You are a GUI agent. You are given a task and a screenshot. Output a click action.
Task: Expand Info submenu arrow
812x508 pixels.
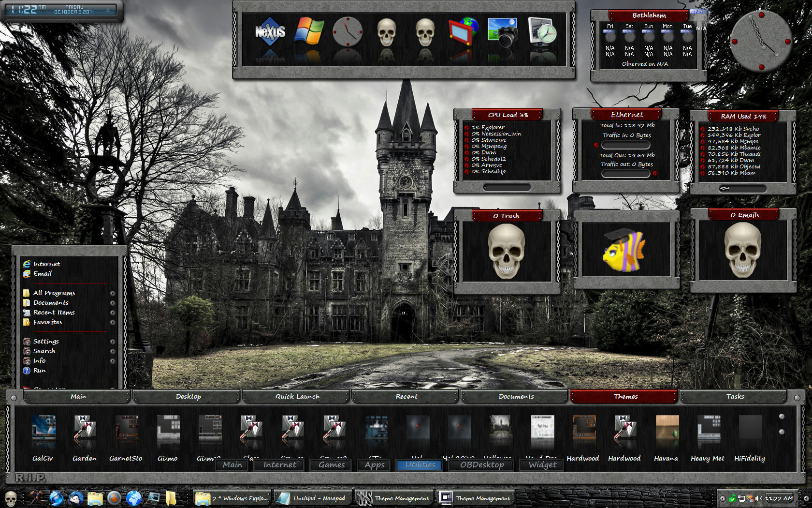point(113,361)
